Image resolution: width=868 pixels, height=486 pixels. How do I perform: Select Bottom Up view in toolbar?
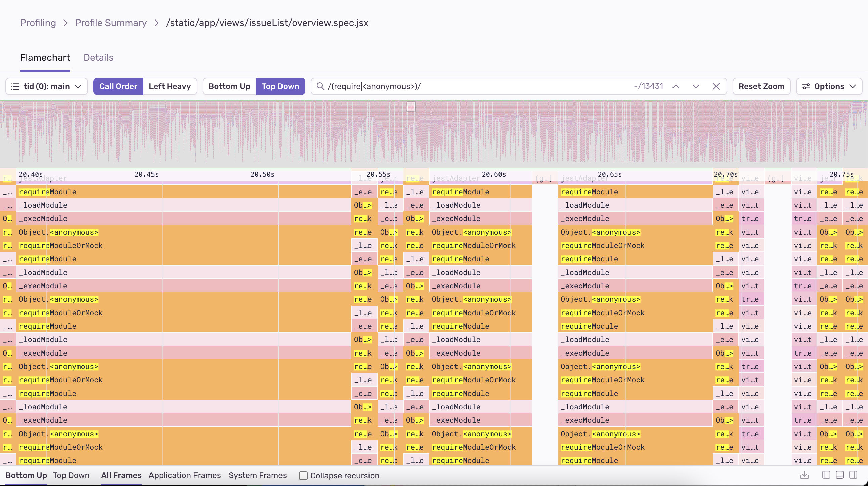229,86
